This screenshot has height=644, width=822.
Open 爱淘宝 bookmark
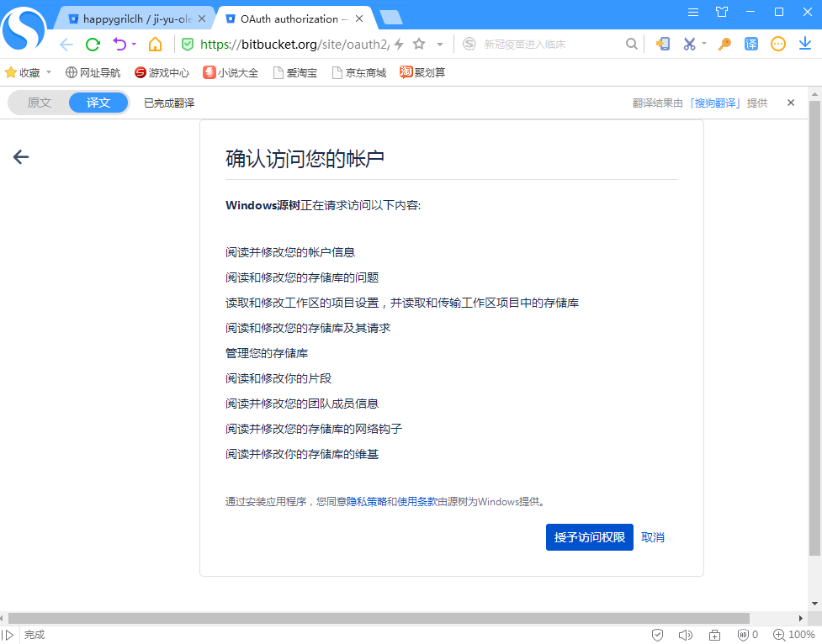click(295, 73)
